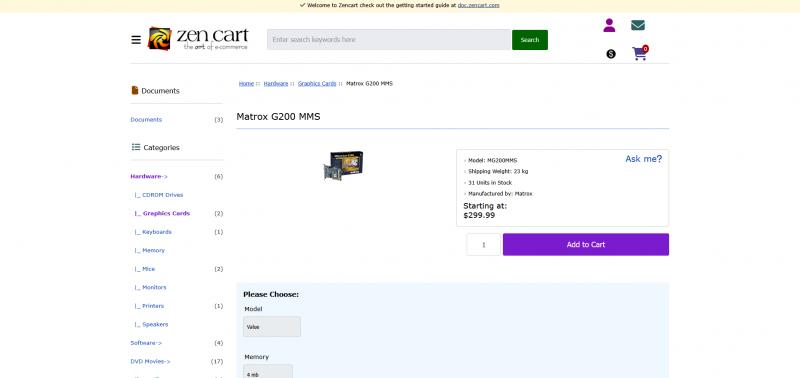800x378 pixels.
Task: Open the hamburger menu icon
Action: click(136, 40)
